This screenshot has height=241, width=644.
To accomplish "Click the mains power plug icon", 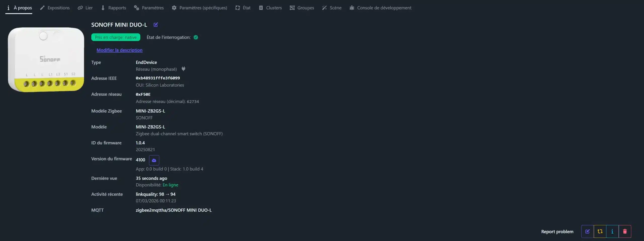I will (x=183, y=69).
